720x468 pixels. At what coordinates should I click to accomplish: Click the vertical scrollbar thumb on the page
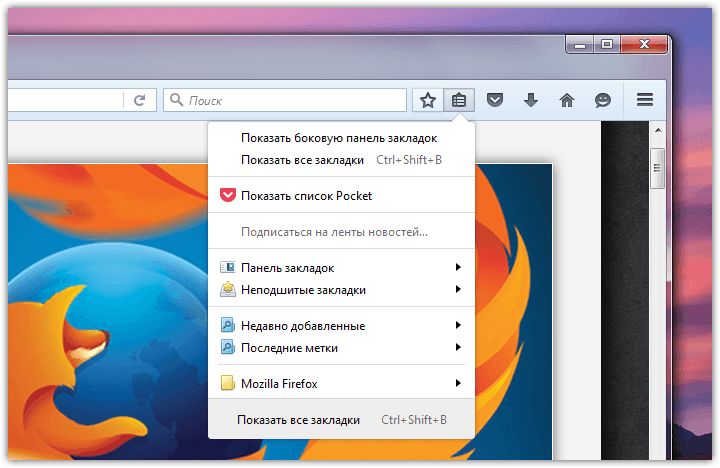pyautogui.click(x=657, y=167)
